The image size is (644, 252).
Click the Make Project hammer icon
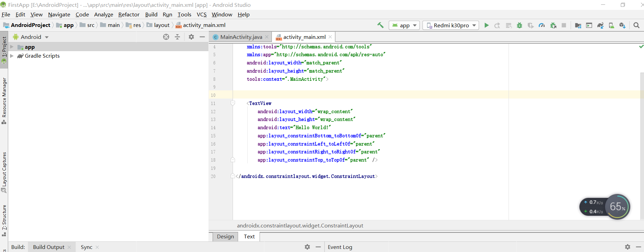(380, 25)
